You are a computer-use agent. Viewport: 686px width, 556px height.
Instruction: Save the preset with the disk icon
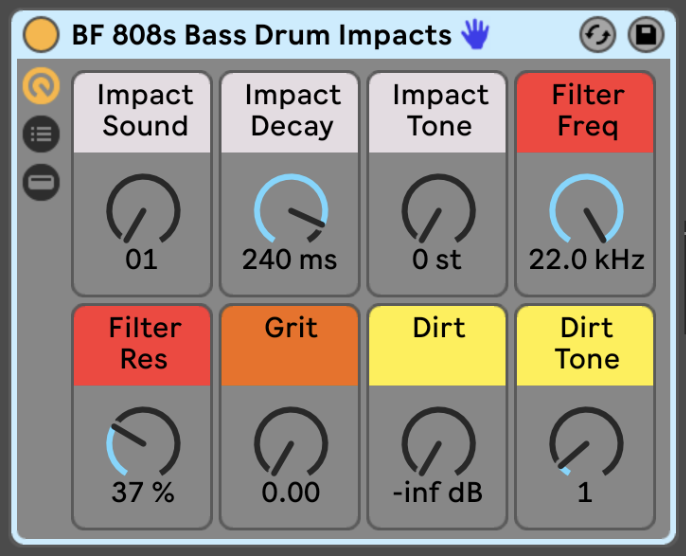[646, 35]
